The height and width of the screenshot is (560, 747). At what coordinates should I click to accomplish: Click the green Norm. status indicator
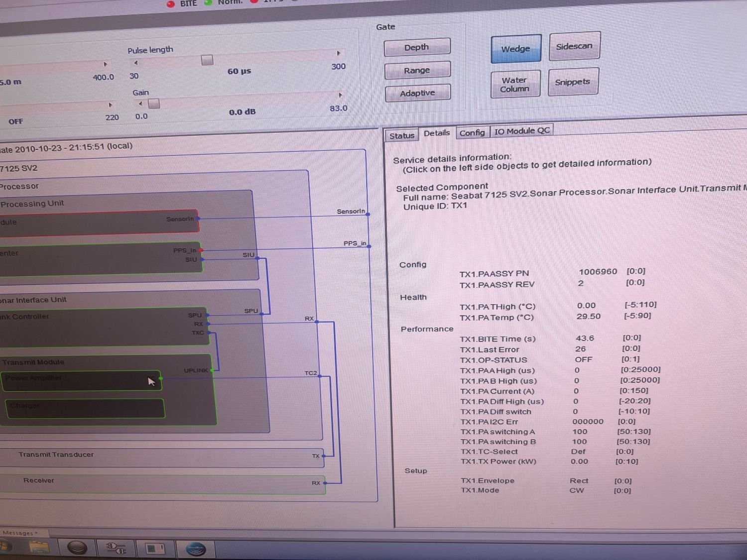pyautogui.click(x=208, y=2)
